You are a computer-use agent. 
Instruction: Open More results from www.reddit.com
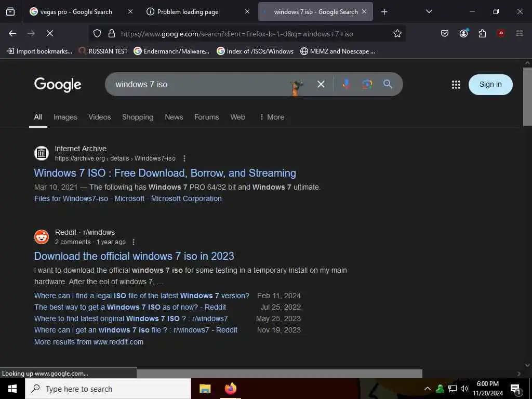(88, 342)
